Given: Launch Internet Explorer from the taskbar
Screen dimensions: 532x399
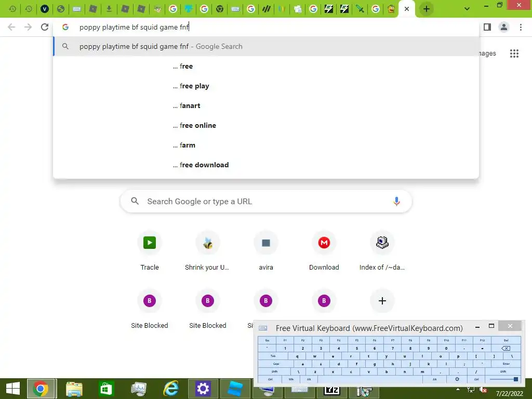Looking at the screenshot, I should tap(171, 389).
